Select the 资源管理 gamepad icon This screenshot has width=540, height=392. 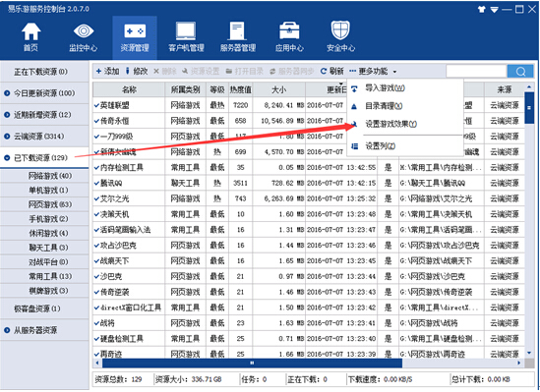[135, 31]
